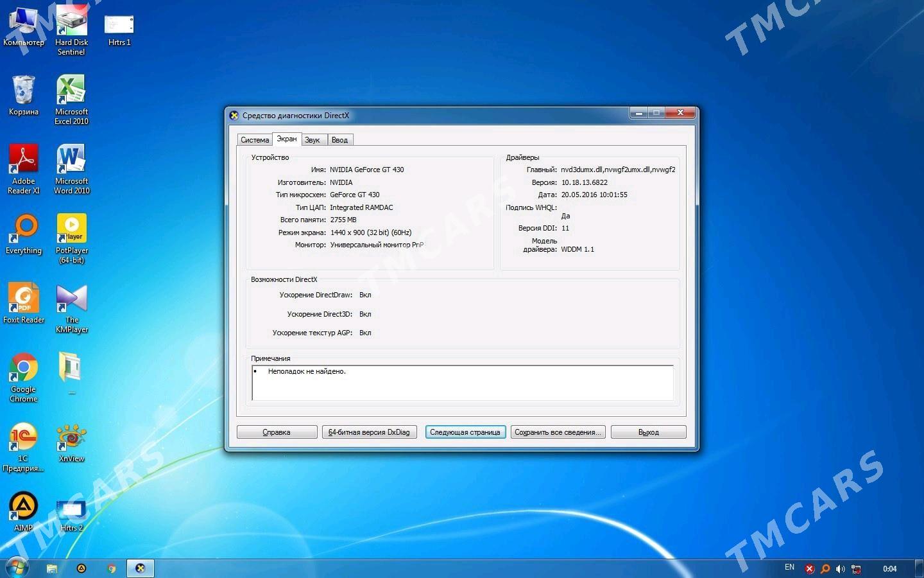Click the Integrated RAMDAC value
This screenshot has height=578, width=924.
[x=361, y=207]
